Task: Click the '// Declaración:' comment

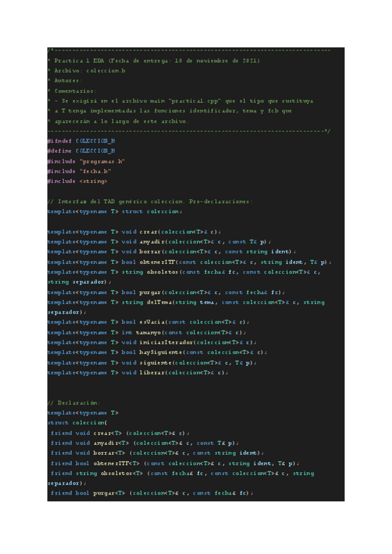Action: 74,403
